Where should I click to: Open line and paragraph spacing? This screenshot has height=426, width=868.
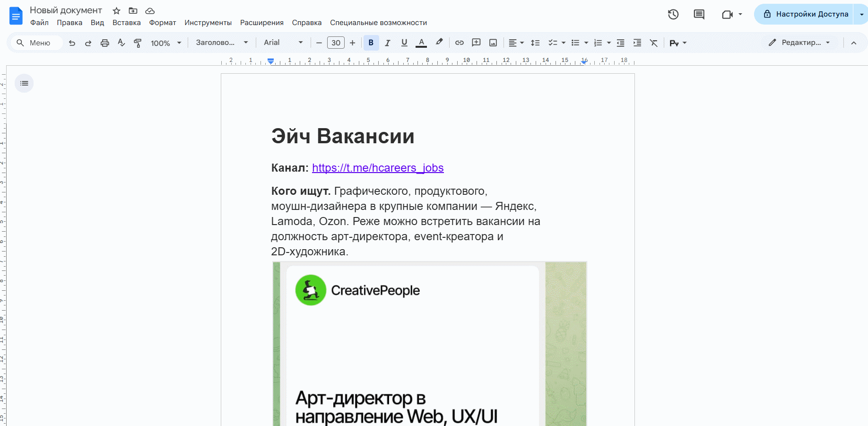point(535,43)
